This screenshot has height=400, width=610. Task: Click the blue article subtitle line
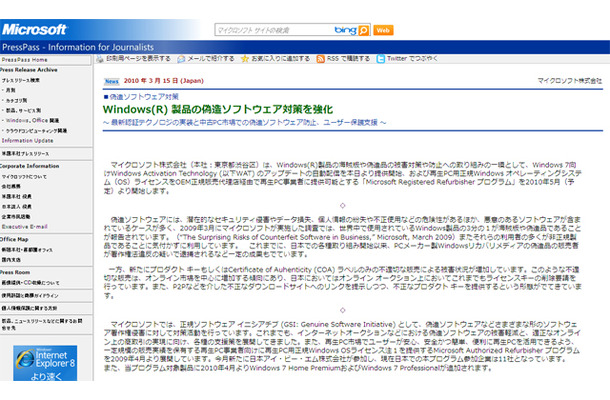click(x=244, y=123)
